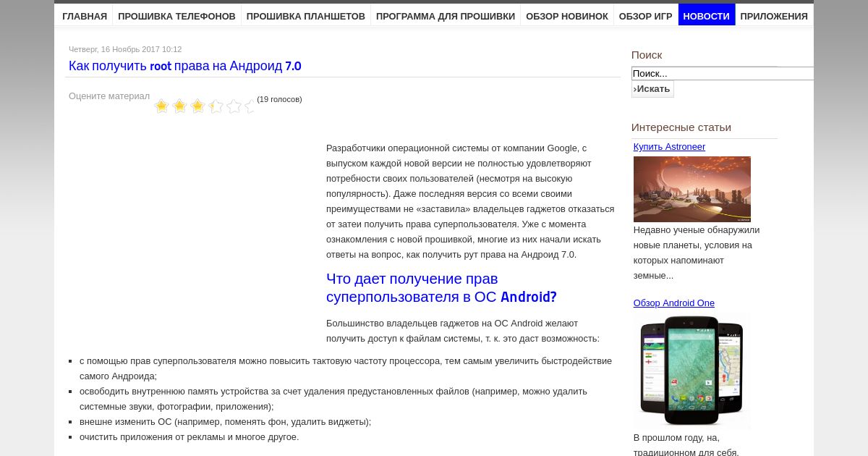Click the Astroneer game thumbnail image
Image resolution: width=868 pixels, height=456 pixels.
[692, 189]
